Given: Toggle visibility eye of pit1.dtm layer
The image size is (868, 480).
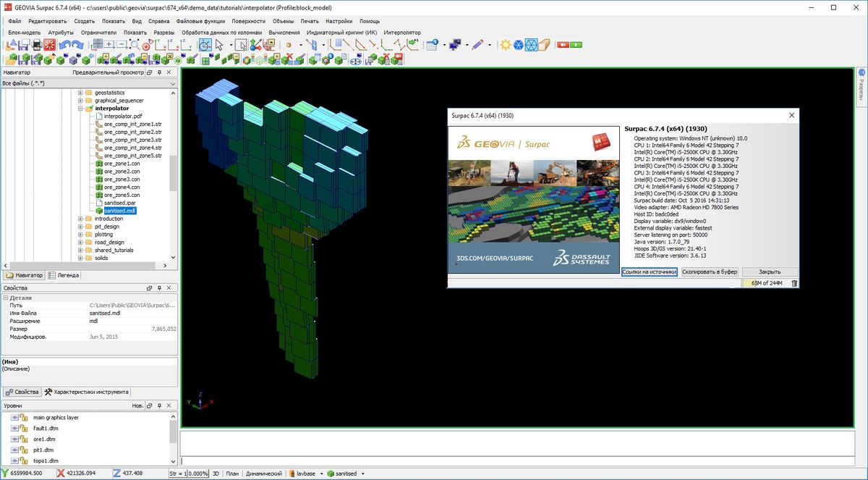Looking at the screenshot, I should point(14,450).
